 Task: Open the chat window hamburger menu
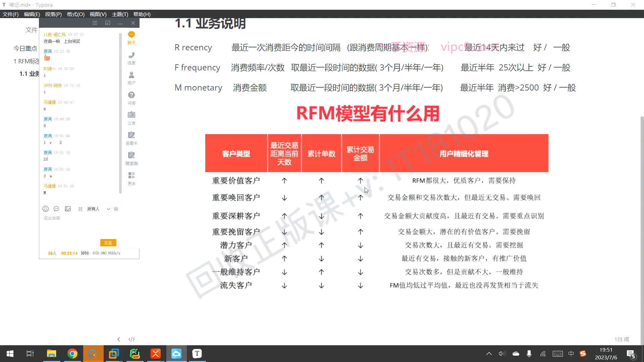point(95,23)
